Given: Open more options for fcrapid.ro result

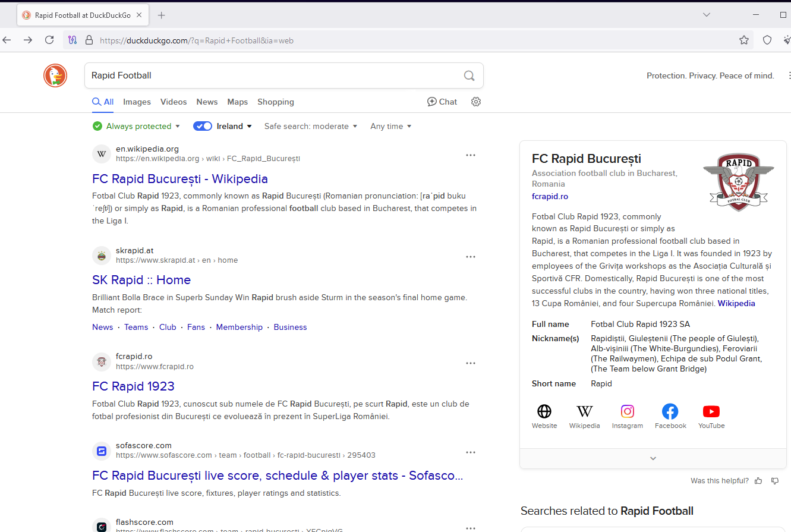Looking at the screenshot, I should tap(471, 363).
